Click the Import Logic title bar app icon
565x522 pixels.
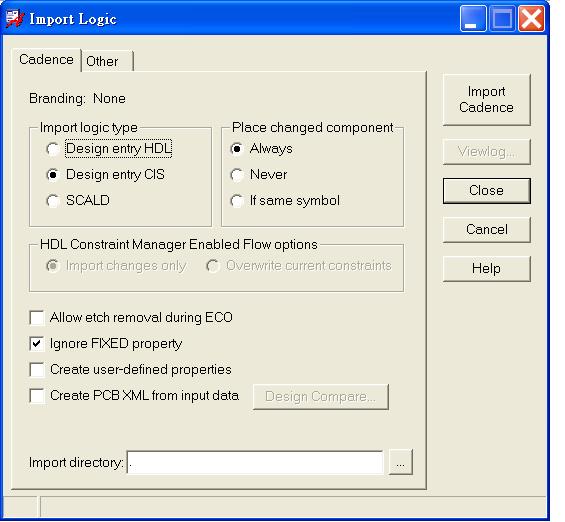click(x=14, y=19)
